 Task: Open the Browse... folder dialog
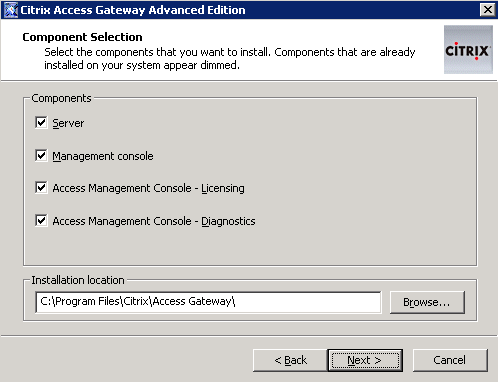tap(427, 302)
